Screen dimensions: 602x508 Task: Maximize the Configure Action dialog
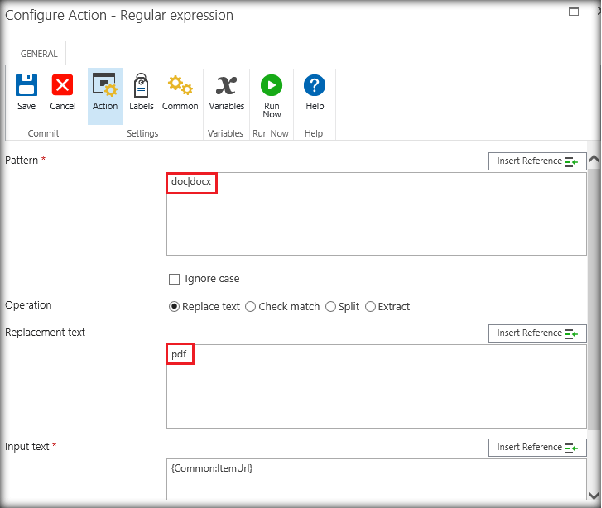pyautogui.click(x=574, y=12)
